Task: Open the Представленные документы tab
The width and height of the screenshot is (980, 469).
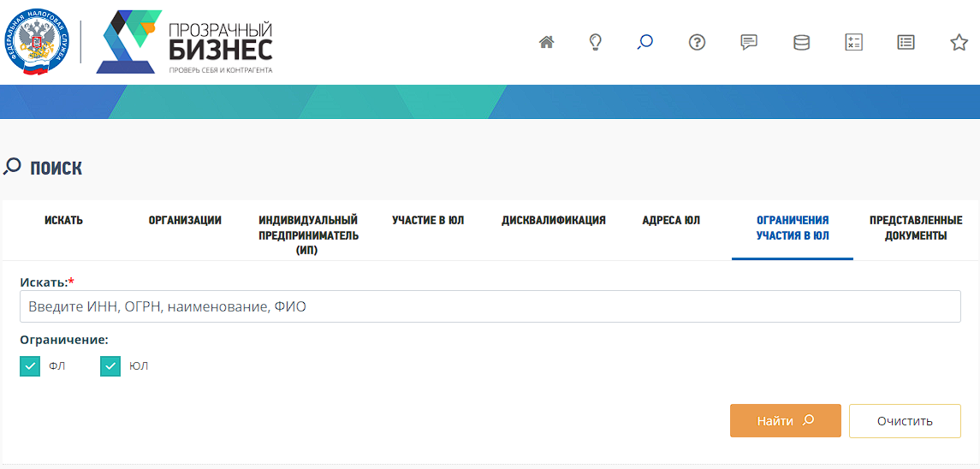Action: (916, 229)
